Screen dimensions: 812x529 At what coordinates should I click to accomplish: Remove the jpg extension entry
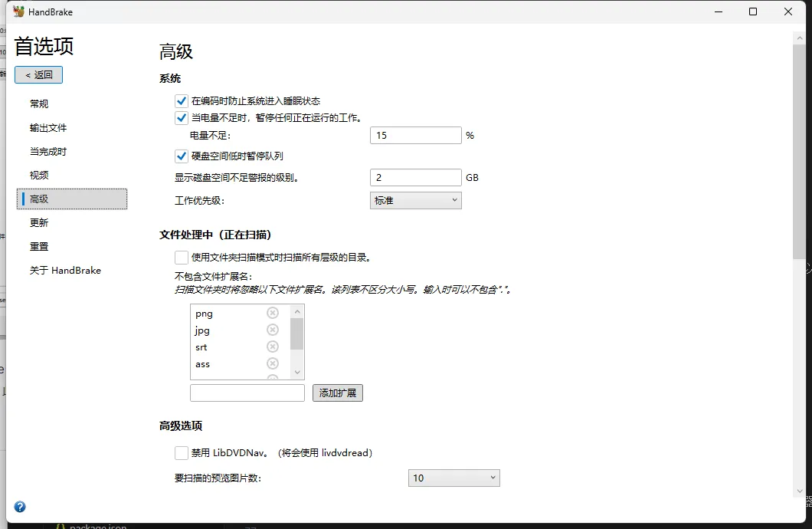tap(273, 330)
